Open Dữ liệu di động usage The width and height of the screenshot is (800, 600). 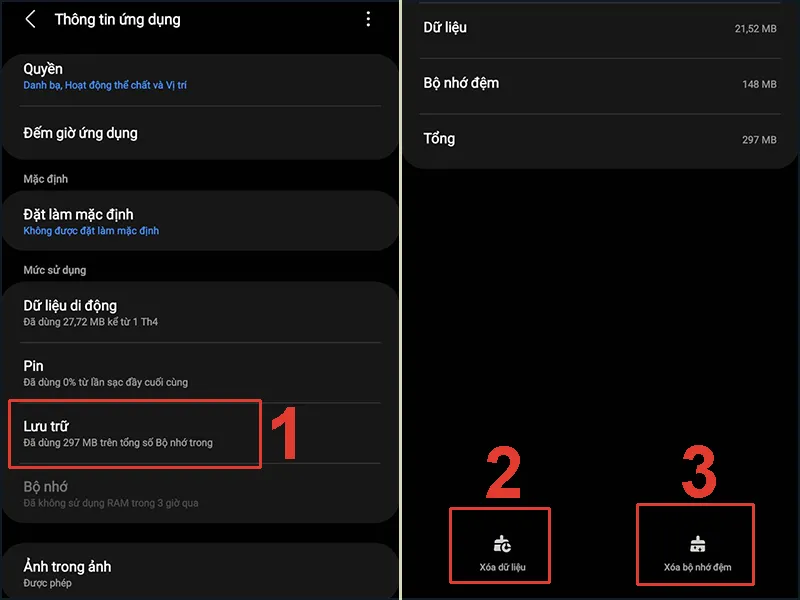[200, 312]
